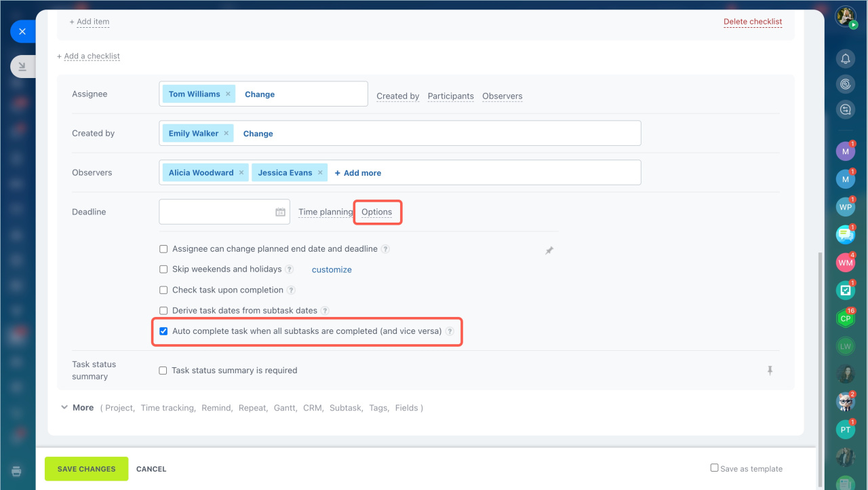Tick Task status summary is required
Viewport: 868px width, 490px height.
click(163, 371)
